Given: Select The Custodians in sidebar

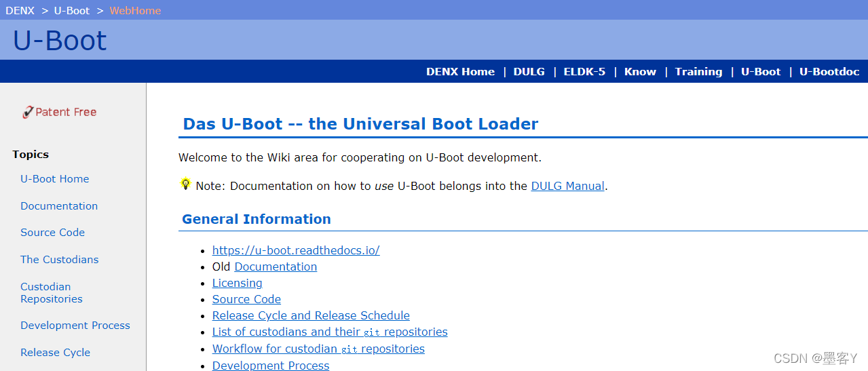Looking at the screenshot, I should (59, 259).
